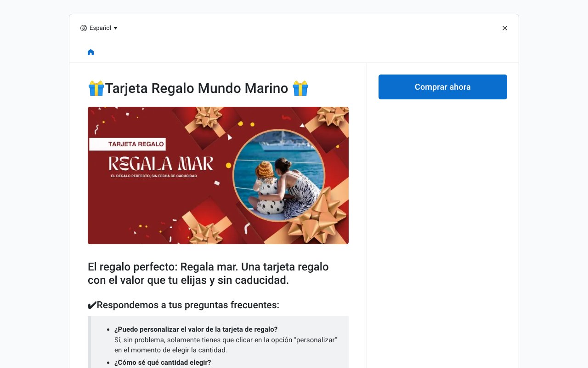Close the dialog with the X icon
588x368 pixels.
point(505,28)
